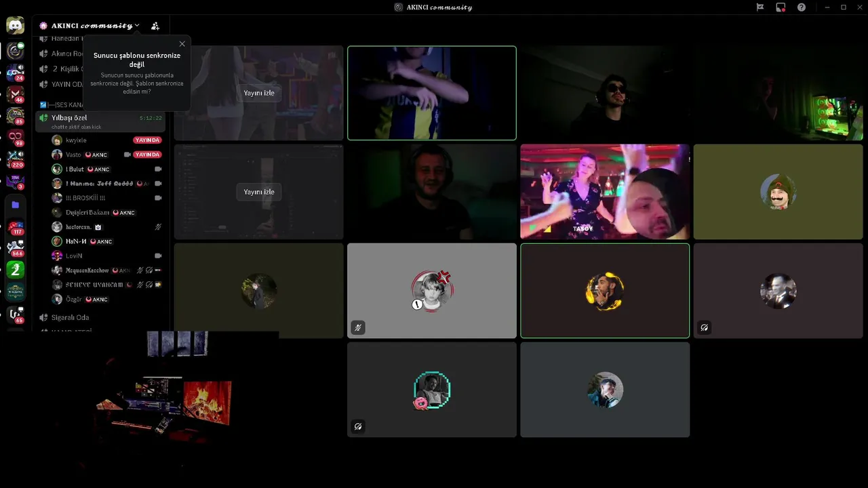Open the invite people icon beside server name

pyautogui.click(x=155, y=26)
